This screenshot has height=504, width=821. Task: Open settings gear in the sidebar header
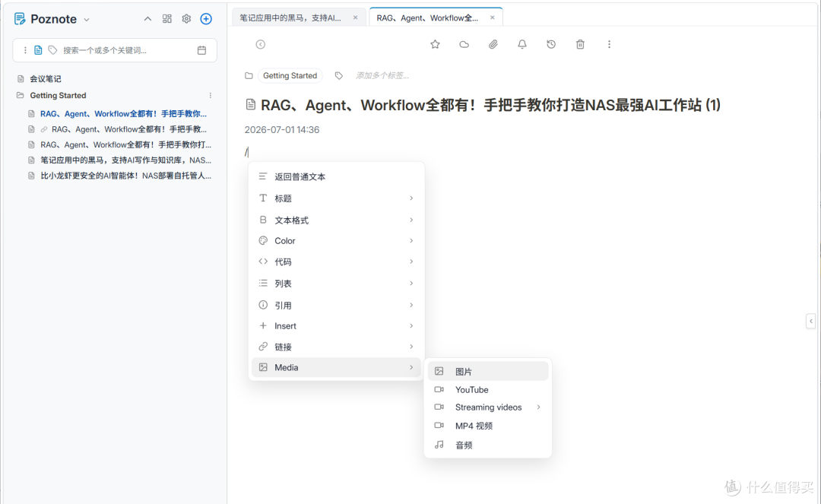pyautogui.click(x=186, y=19)
